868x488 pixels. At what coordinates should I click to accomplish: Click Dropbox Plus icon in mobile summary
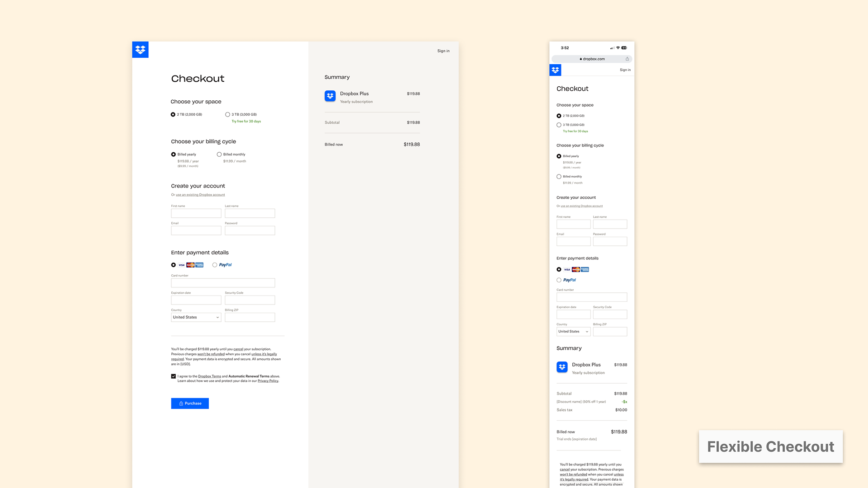(562, 367)
